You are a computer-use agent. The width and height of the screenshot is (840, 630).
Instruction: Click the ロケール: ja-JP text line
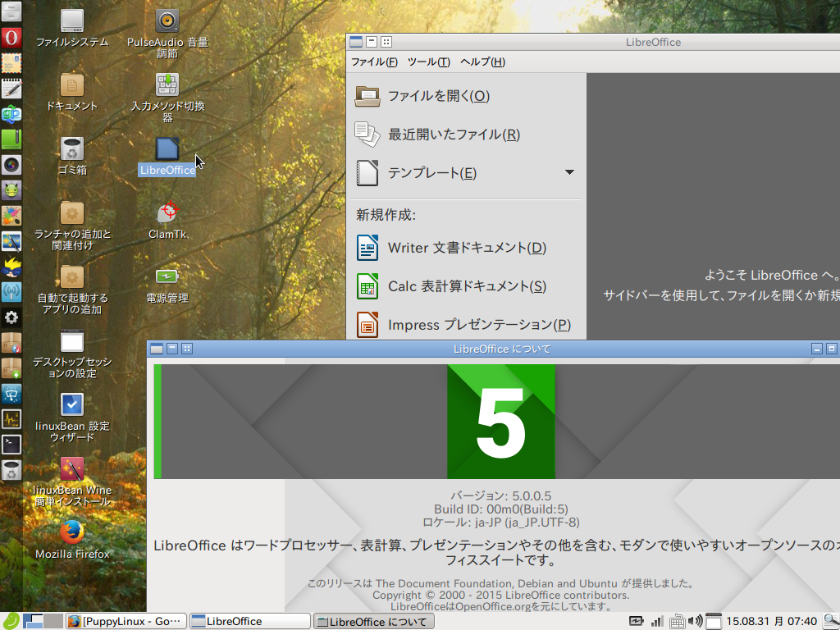pos(501,522)
